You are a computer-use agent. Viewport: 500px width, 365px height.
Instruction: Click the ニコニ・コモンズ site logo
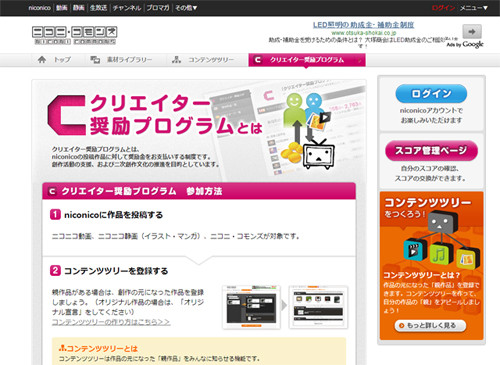pos(74,35)
